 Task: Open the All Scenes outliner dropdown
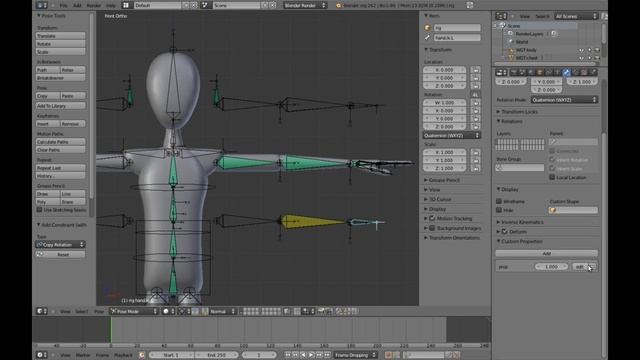pos(576,16)
